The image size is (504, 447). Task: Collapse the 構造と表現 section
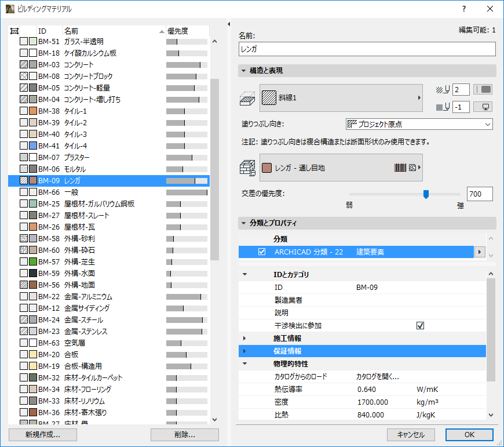tap(244, 70)
